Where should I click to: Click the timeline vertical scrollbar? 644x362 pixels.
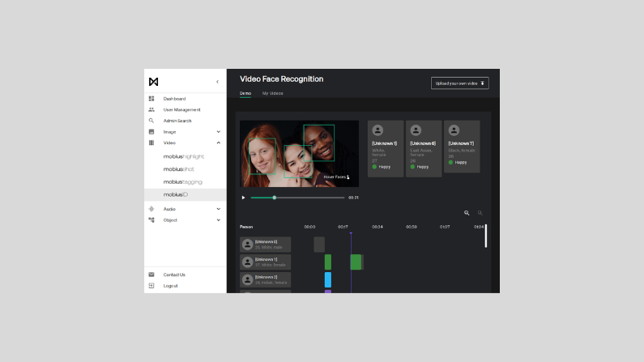(x=485, y=236)
